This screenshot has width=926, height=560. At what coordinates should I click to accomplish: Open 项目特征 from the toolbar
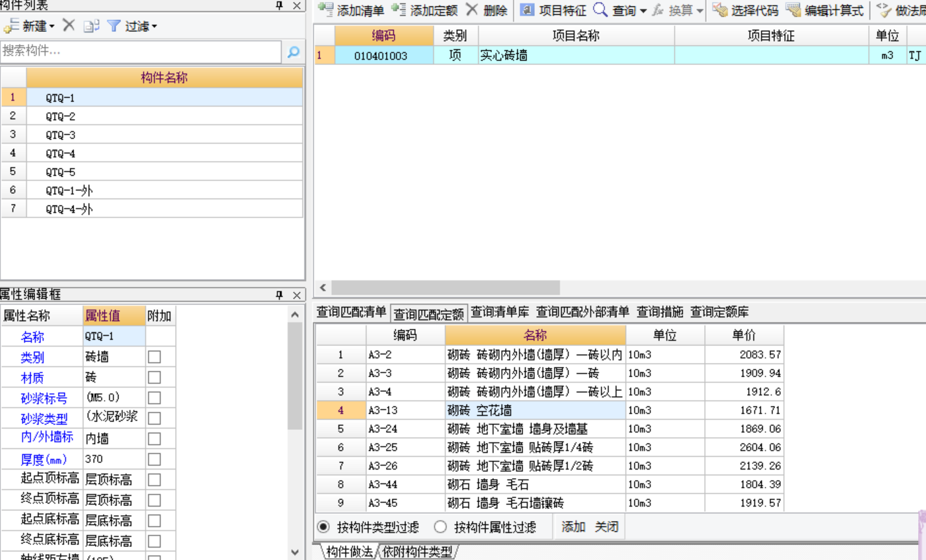[552, 10]
